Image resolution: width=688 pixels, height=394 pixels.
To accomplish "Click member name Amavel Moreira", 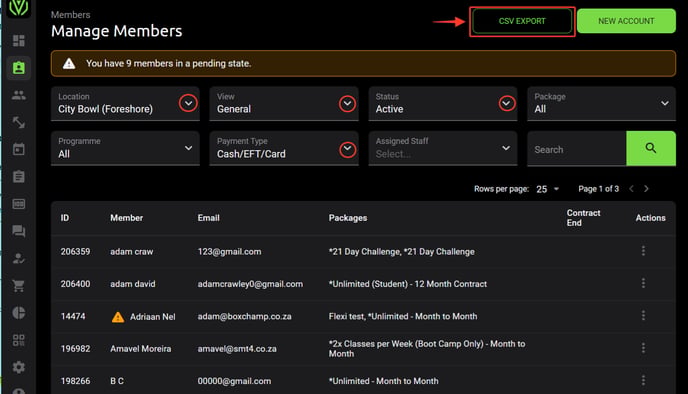I will 140,349.
